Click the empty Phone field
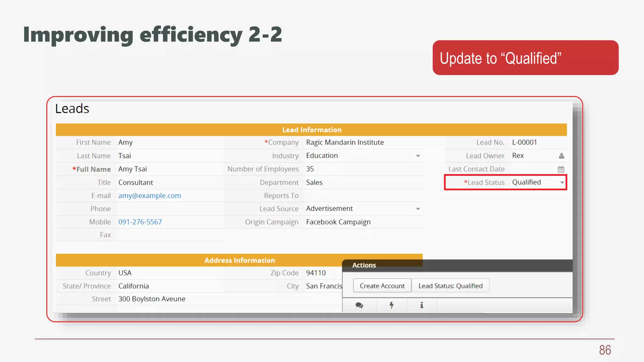644x362 pixels. [x=170, y=209]
